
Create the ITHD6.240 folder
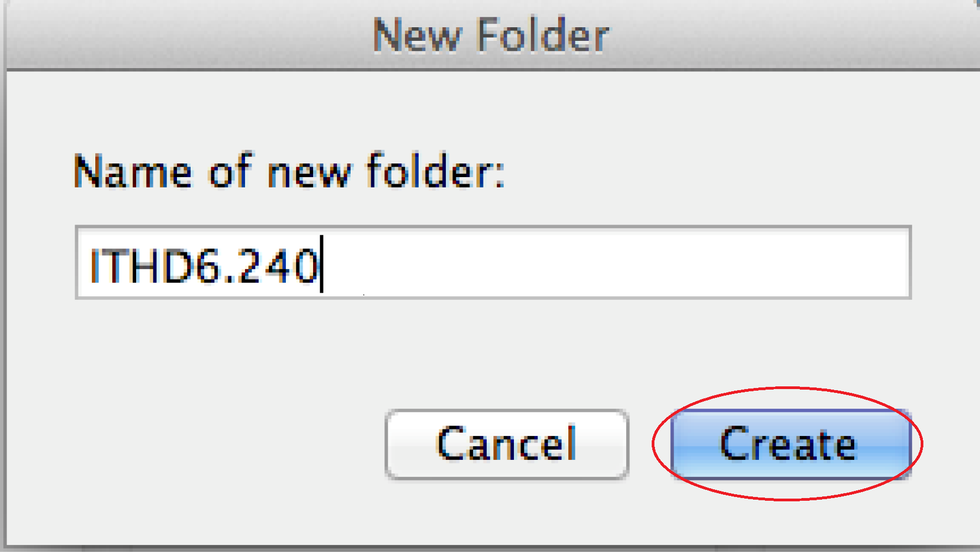coord(791,444)
